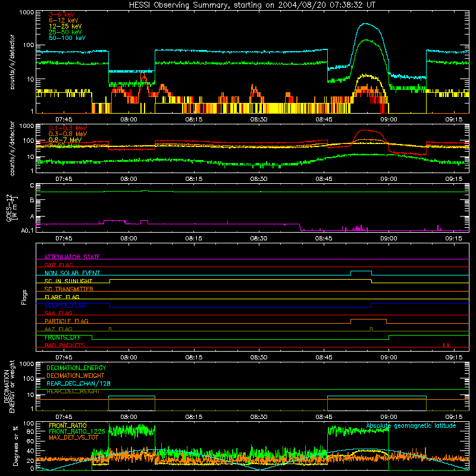This screenshot has width=476, height=476.
Task: Click the orange "MAX_DET_VS_TOT" legend label
Action: (x=74, y=437)
